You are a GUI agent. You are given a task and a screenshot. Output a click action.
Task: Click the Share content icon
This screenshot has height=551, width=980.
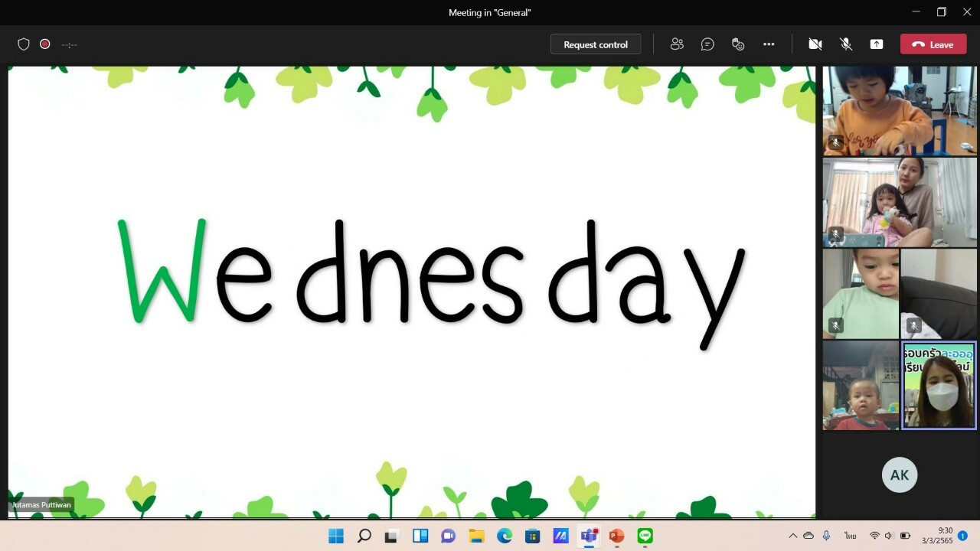(x=877, y=44)
